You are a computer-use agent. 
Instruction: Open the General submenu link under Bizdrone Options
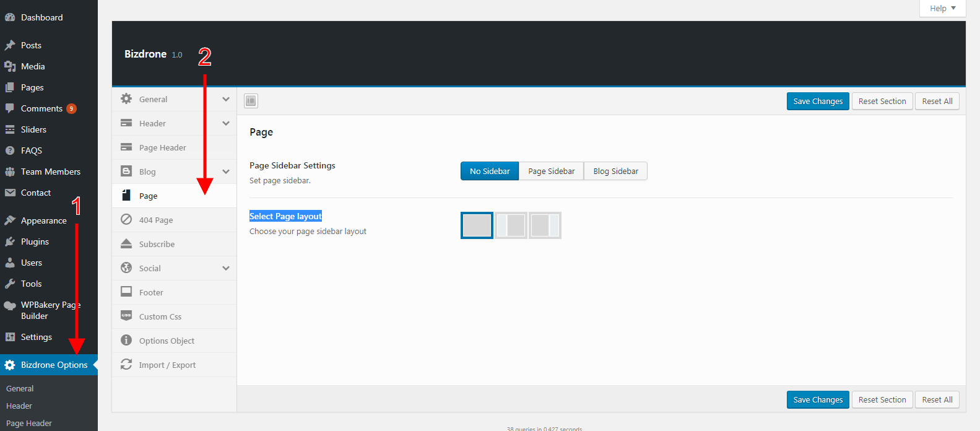[20, 388]
